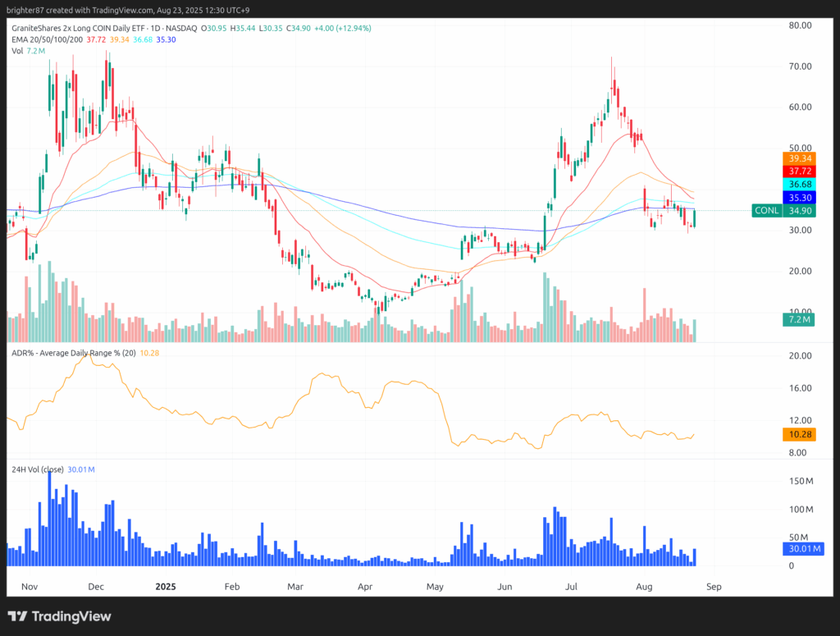Screen dimensions: 840x636
Task: Click the Apr date label on the time axis
Action: pyautogui.click(x=365, y=587)
